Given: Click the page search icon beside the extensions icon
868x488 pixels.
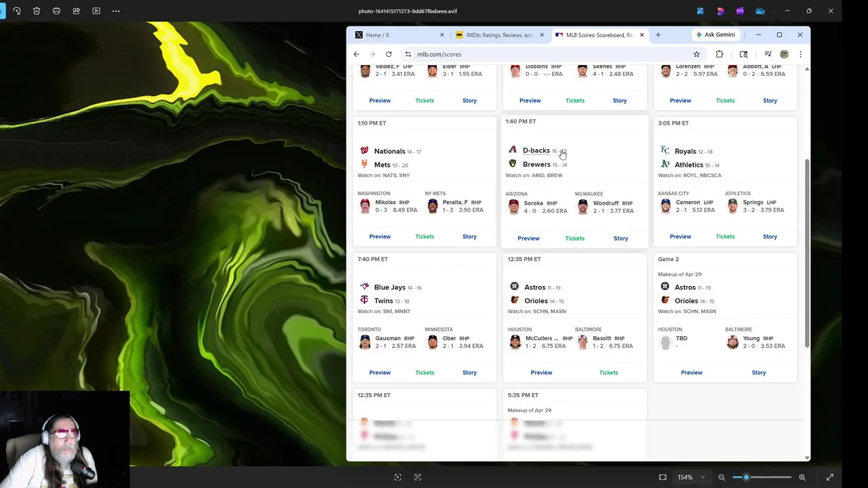Looking at the screenshot, I should click(744, 54).
